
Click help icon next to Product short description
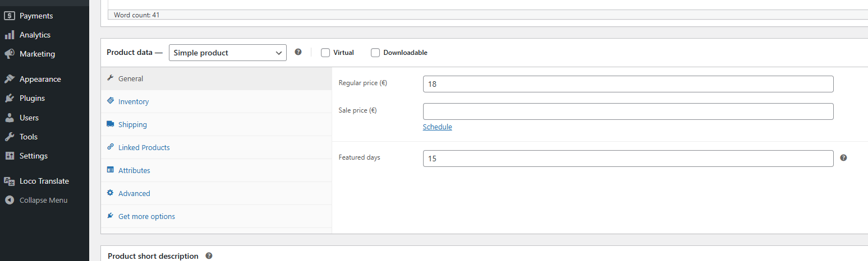click(209, 255)
